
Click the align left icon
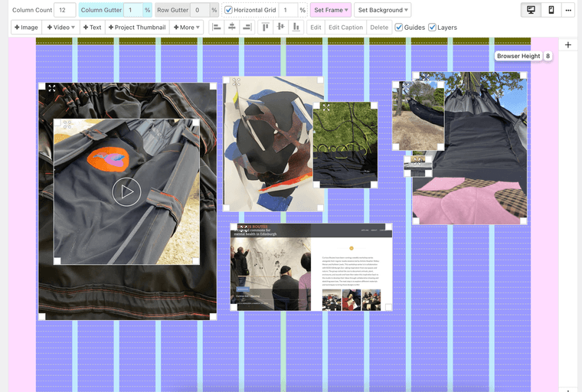217,28
